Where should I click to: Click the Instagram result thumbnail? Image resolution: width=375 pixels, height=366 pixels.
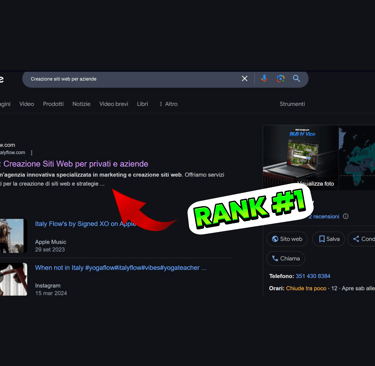(x=13, y=279)
